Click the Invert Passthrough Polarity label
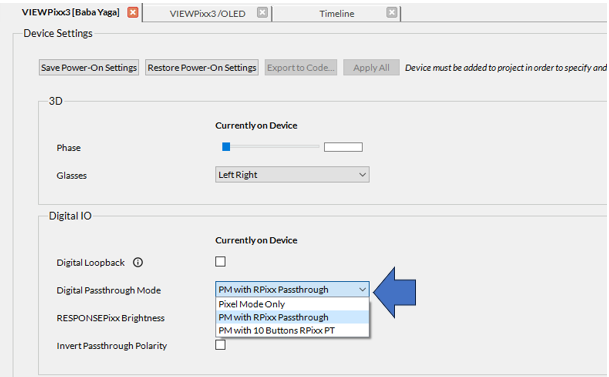Viewport: 609px width, 377px height. (x=112, y=346)
